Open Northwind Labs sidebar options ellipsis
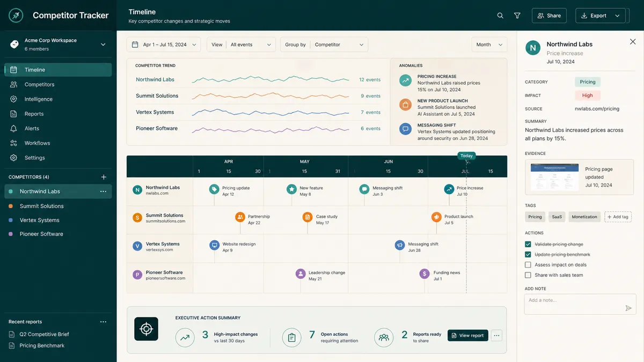This screenshot has width=644, height=362. (x=103, y=191)
